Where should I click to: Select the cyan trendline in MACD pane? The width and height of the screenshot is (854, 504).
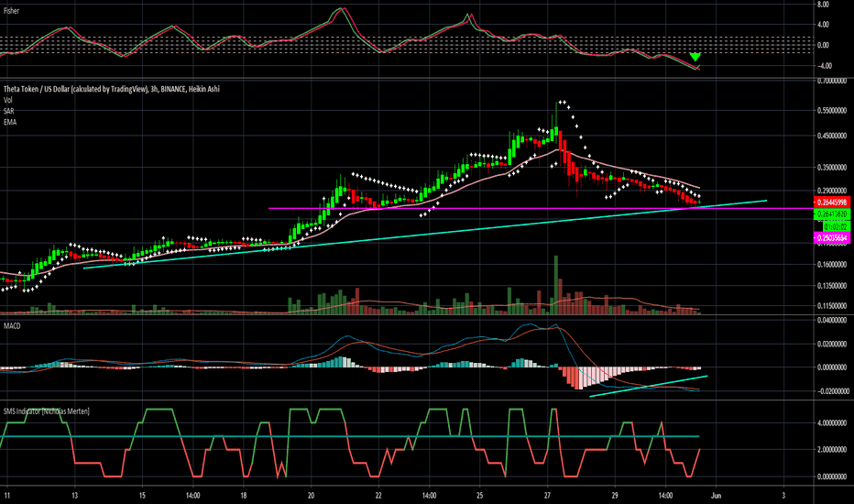[648, 387]
